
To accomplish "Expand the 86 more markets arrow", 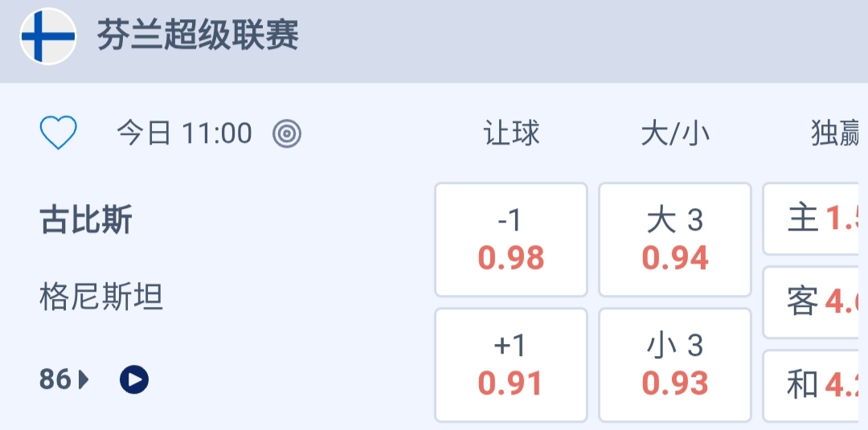I will click(84, 379).
